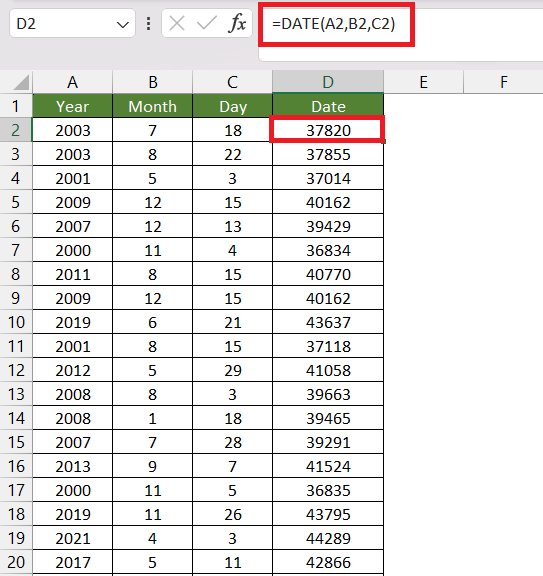Click the Insert Function fx icon
This screenshot has height=576, width=543.
237,24
